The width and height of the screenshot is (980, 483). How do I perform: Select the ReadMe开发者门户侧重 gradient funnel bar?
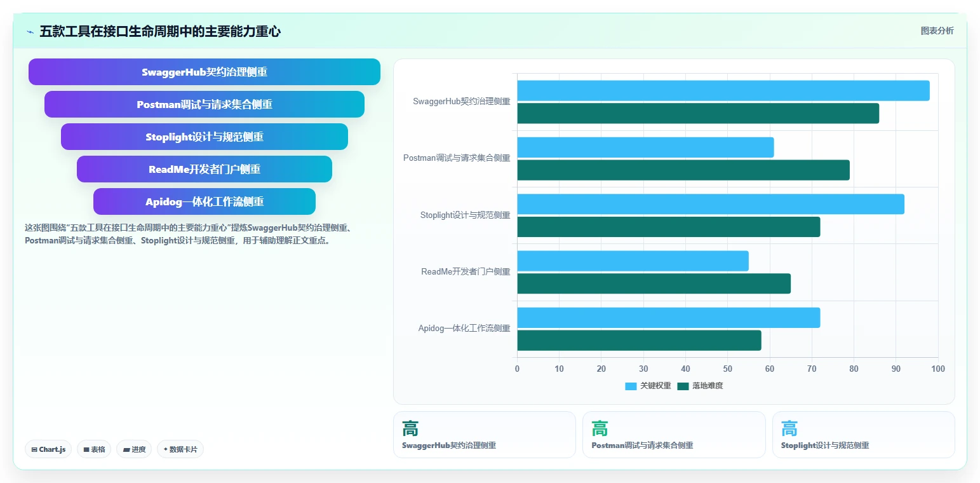[205, 169]
